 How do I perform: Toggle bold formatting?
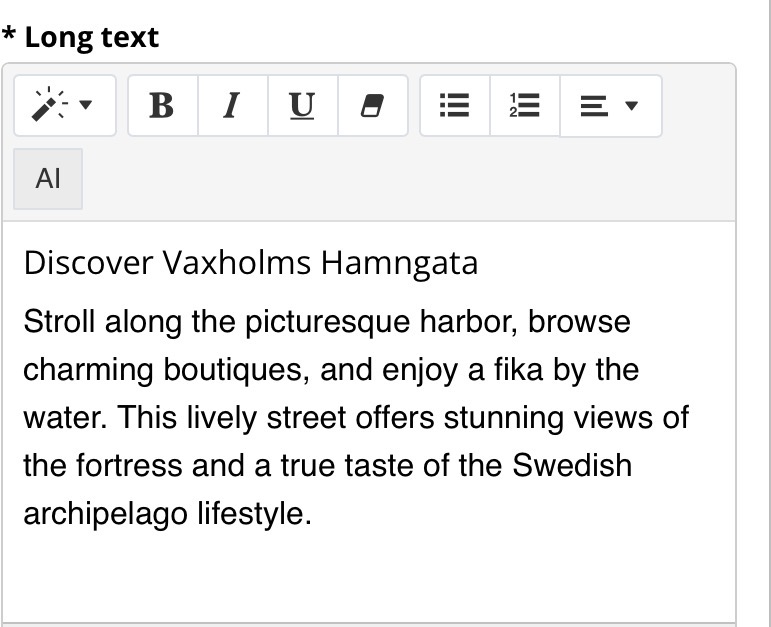(162, 105)
